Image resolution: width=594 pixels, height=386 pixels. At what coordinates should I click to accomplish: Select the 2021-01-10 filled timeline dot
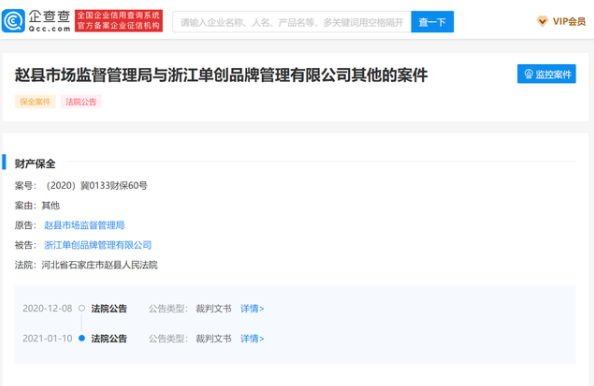[x=81, y=338]
